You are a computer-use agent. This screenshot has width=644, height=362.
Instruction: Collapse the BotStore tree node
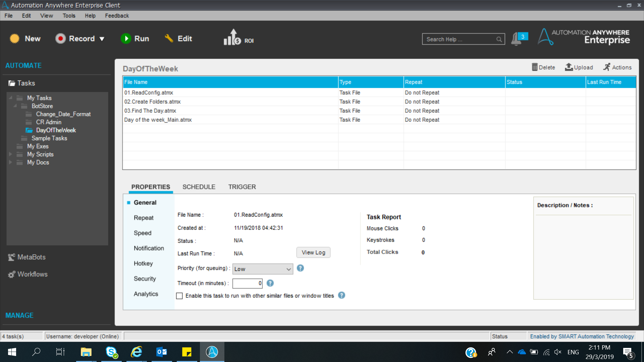(15, 106)
